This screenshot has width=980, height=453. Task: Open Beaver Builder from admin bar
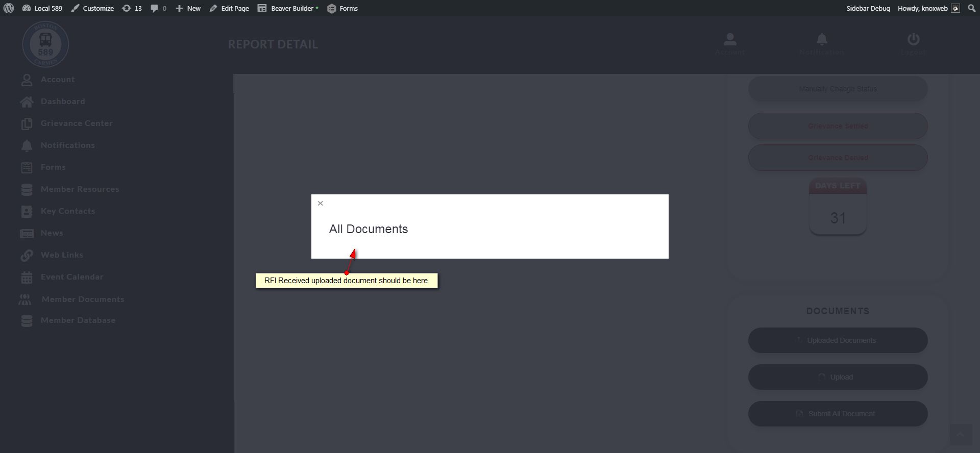click(288, 8)
